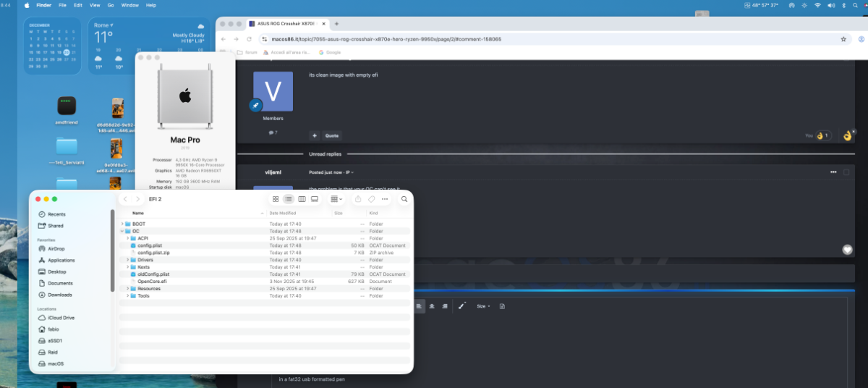Open the Finder menu in menu bar
The width and height of the screenshot is (868, 388).
point(43,5)
